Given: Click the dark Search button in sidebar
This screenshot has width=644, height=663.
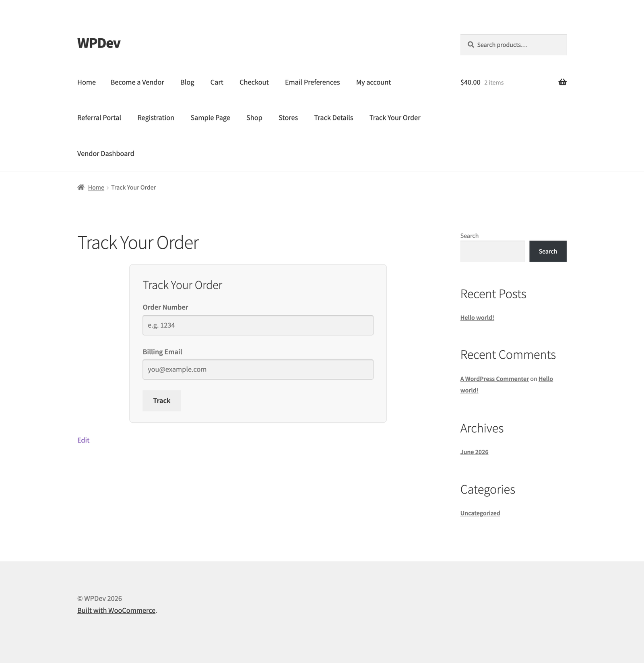Looking at the screenshot, I should coord(548,251).
